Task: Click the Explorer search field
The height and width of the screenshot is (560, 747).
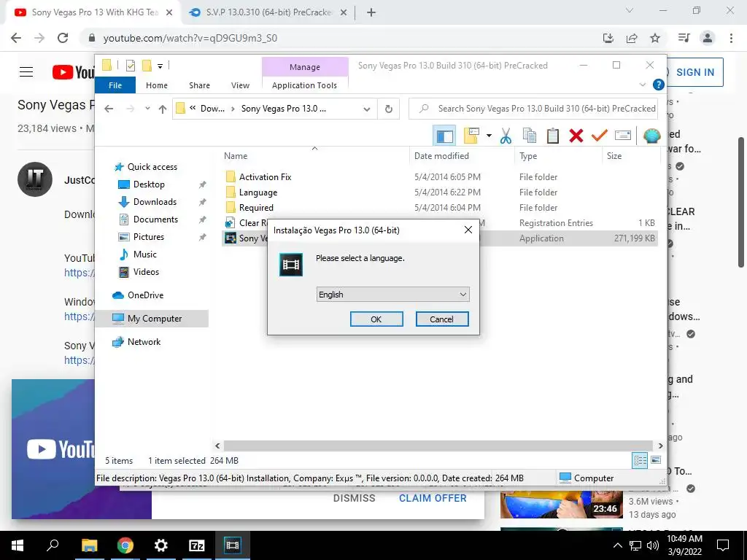Action: (533, 109)
